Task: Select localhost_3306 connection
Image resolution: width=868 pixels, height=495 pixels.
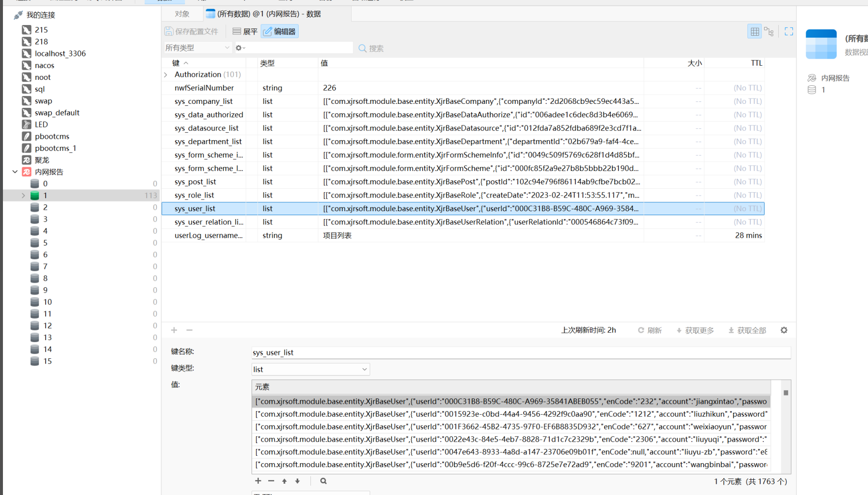Action: point(60,53)
